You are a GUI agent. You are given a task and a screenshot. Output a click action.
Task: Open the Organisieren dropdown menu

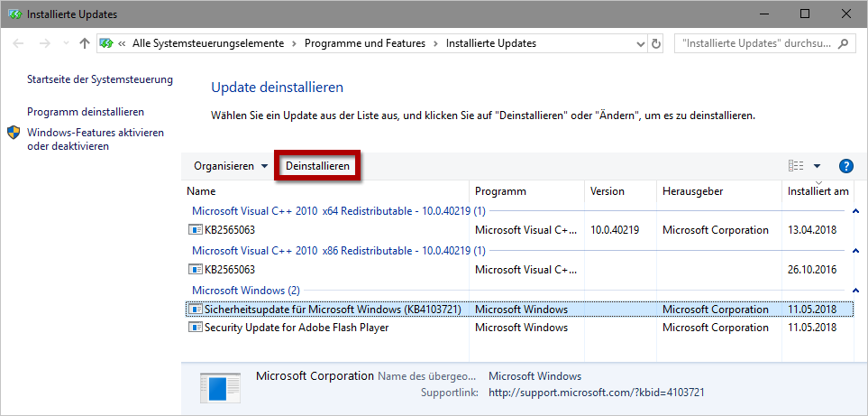tap(231, 166)
